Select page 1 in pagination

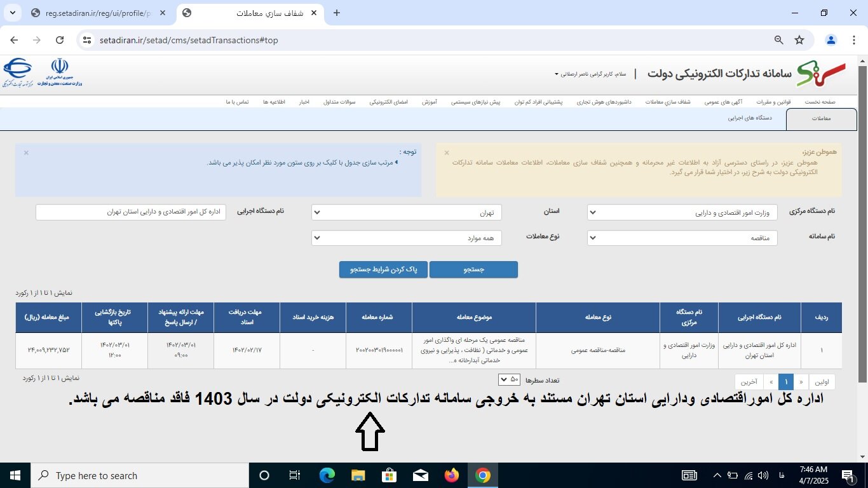click(787, 382)
